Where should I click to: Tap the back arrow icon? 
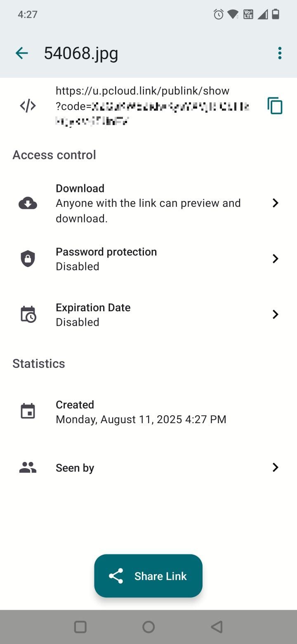(21, 53)
